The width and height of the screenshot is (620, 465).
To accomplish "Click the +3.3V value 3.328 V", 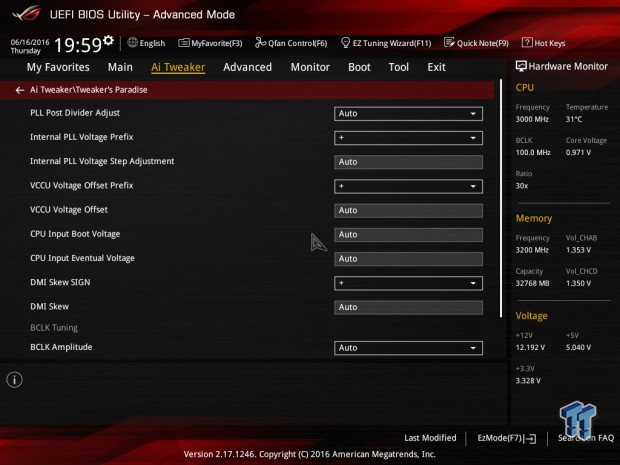I will pos(528,381).
